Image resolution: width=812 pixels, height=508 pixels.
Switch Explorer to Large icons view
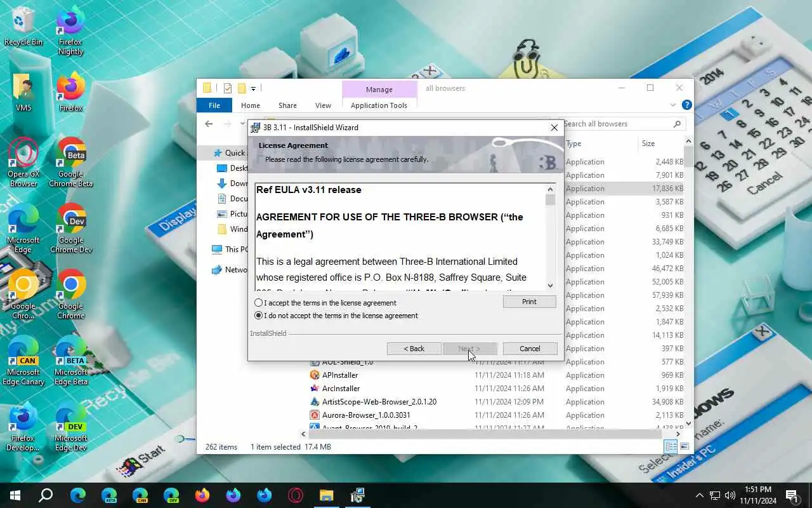(x=684, y=447)
